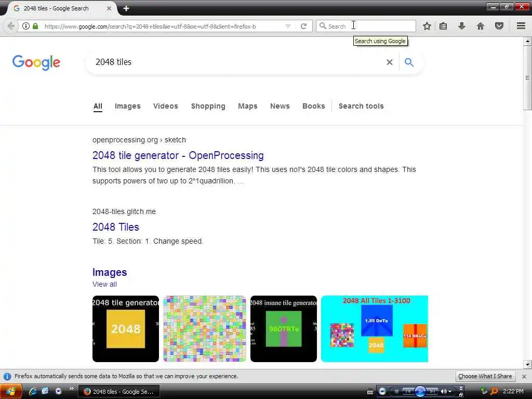This screenshot has height=399, width=532.
Task: Dismiss the Firefox data notification bar
Action: coord(524,376)
